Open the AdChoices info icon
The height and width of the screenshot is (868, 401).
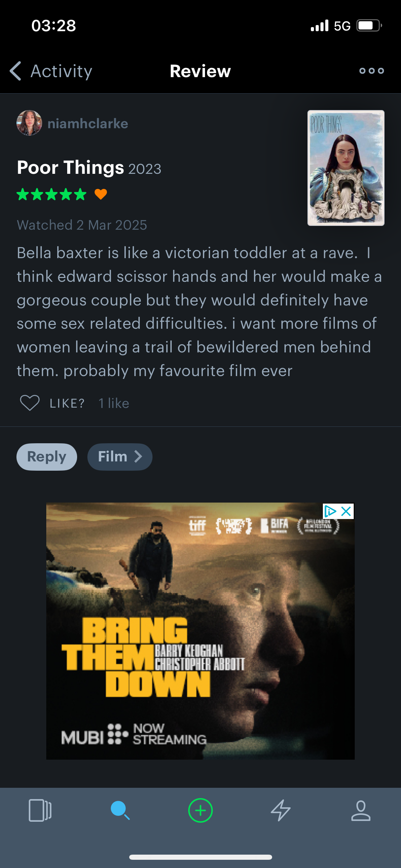(330, 511)
